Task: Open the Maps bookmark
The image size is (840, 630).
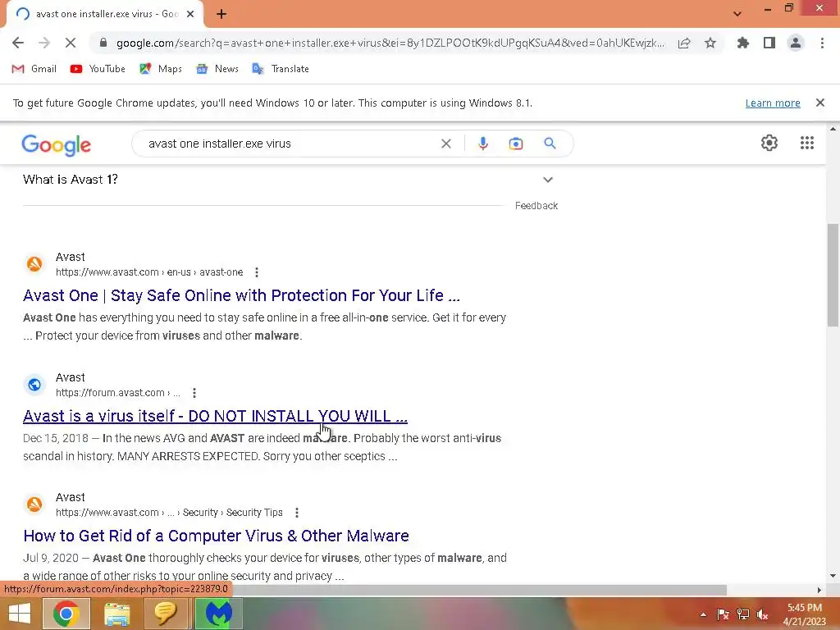Action: coord(161,69)
